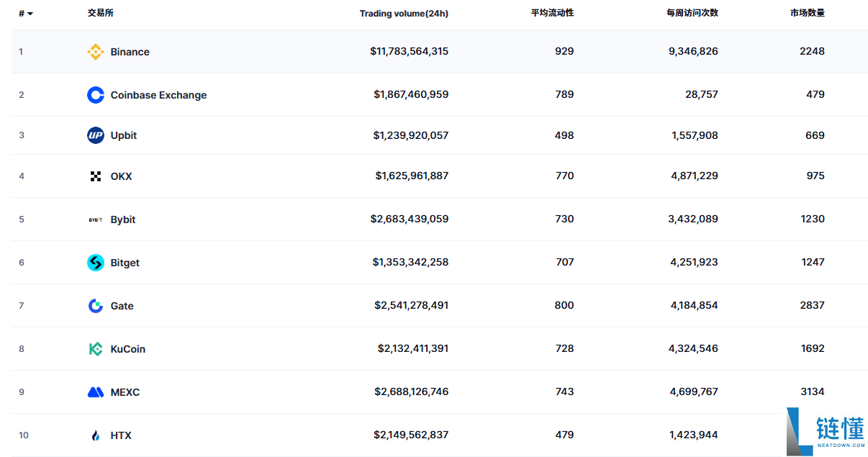Viewport: 868px width, 457px height.
Task: Click Binance weekly visits 9,346,826
Action: (693, 51)
